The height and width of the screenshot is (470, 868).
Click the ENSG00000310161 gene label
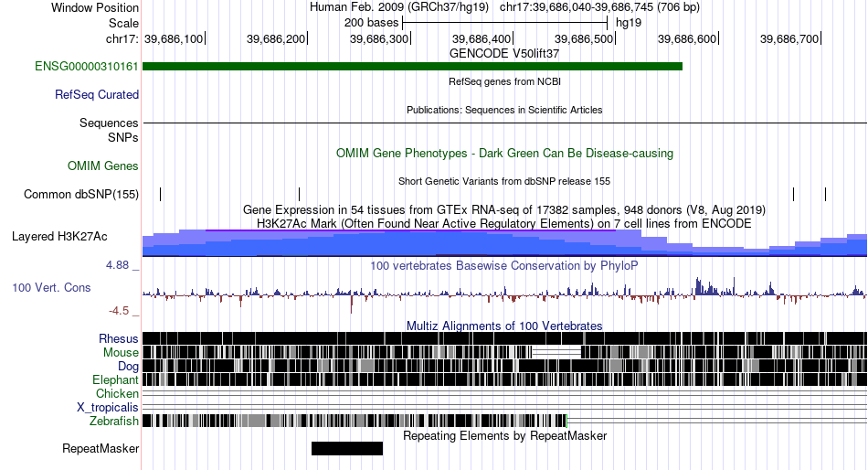87,67
